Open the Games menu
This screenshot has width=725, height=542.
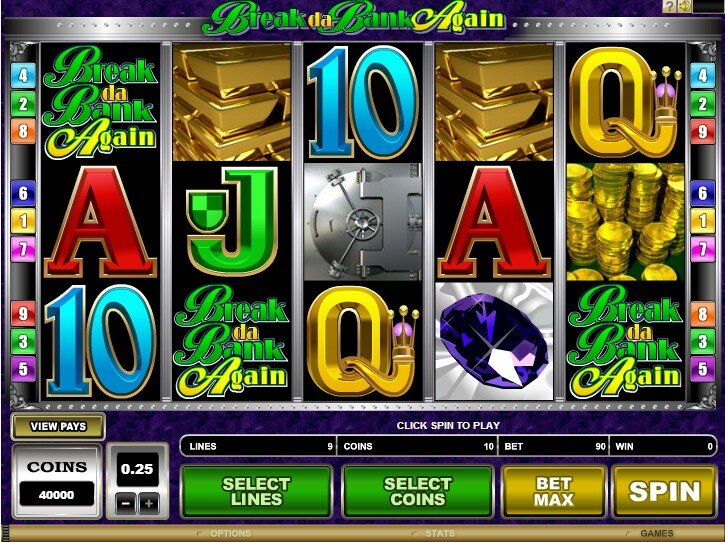(657, 533)
